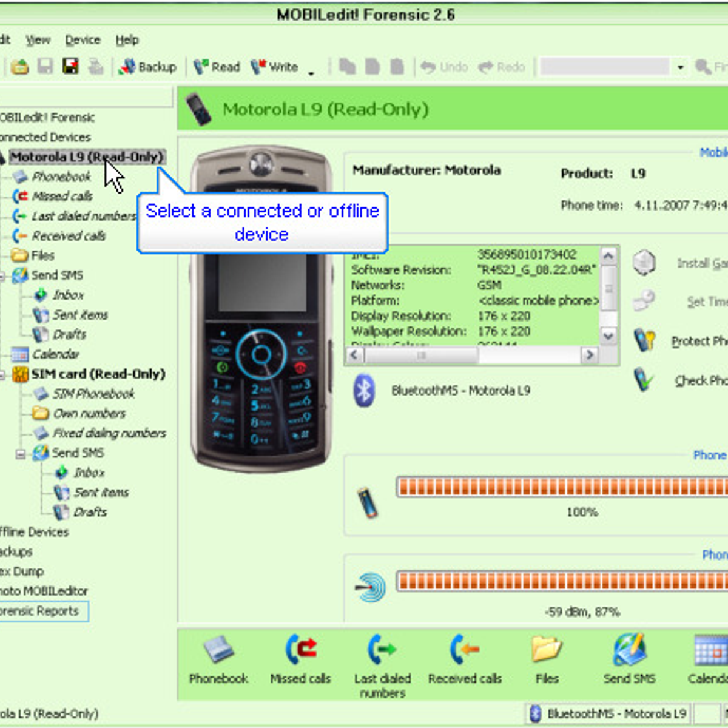Open the Help menu

tap(127, 40)
